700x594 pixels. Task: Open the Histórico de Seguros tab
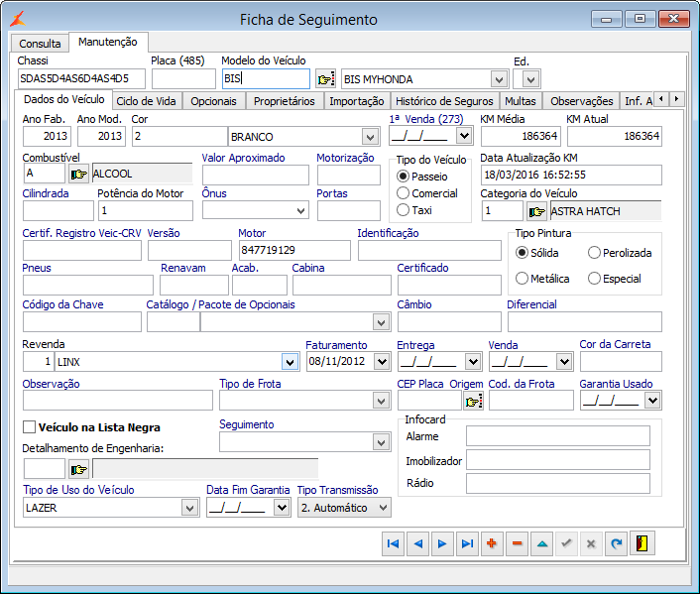tap(443, 101)
